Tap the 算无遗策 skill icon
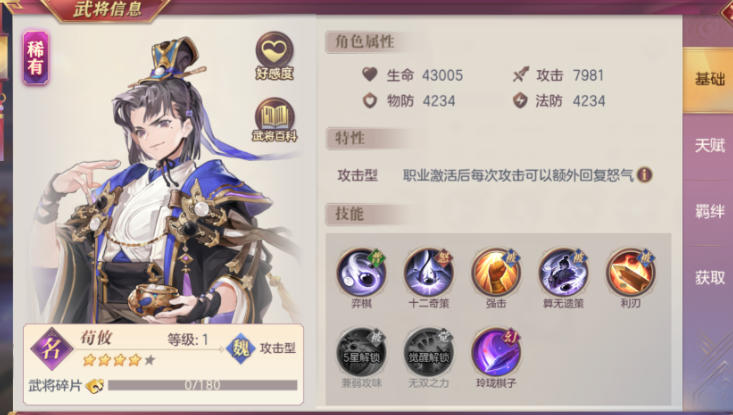The width and height of the screenshot is (733, 415). (x=563, y=272)
